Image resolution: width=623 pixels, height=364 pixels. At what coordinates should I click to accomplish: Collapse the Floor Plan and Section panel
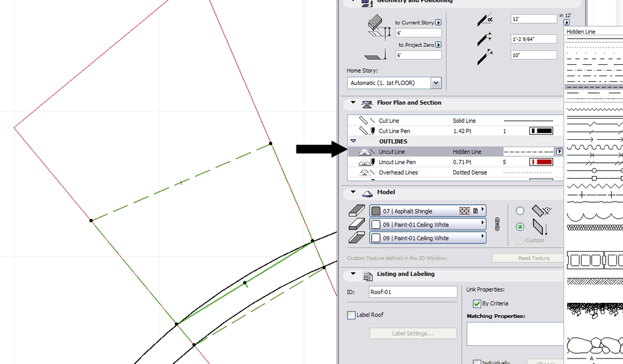pyautogui.click(x=353, y=102)
